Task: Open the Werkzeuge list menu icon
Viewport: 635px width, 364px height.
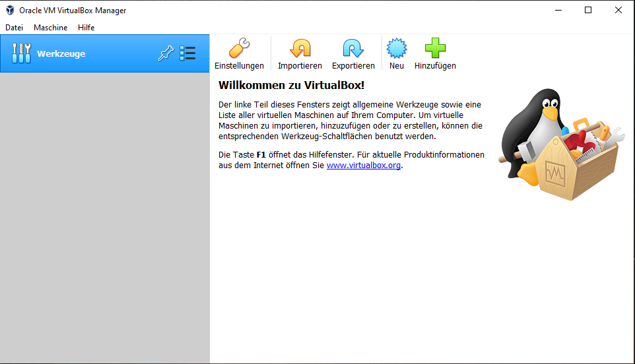Action: (x=187, y=53)
